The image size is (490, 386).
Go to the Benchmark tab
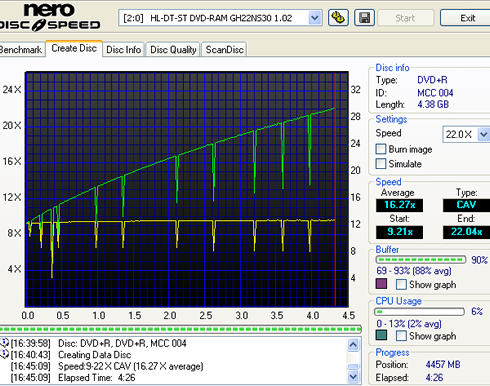[x=22, y=50]
